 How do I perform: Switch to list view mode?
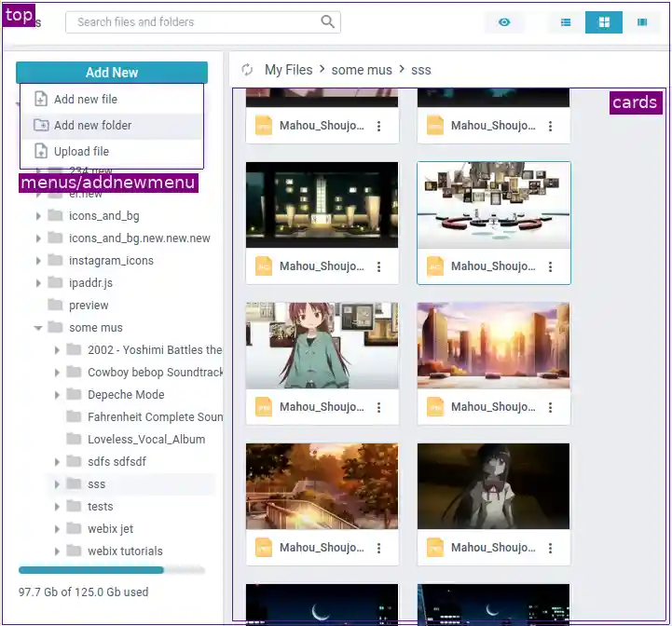pyautogui.click(x=566, y=22)
